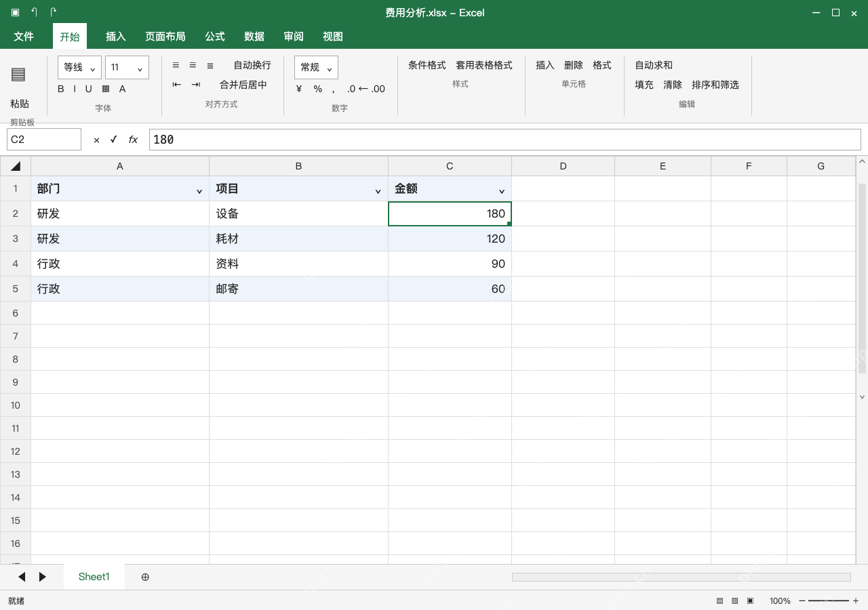Click the font color A icon
The width and height of the screenshot is (868, 610).
point(123,89)
